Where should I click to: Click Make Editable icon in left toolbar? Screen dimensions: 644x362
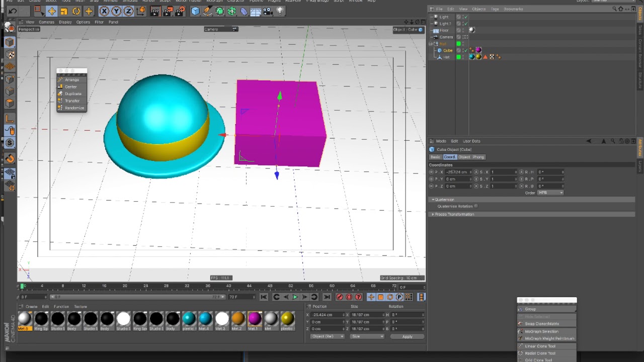(10, 26)
